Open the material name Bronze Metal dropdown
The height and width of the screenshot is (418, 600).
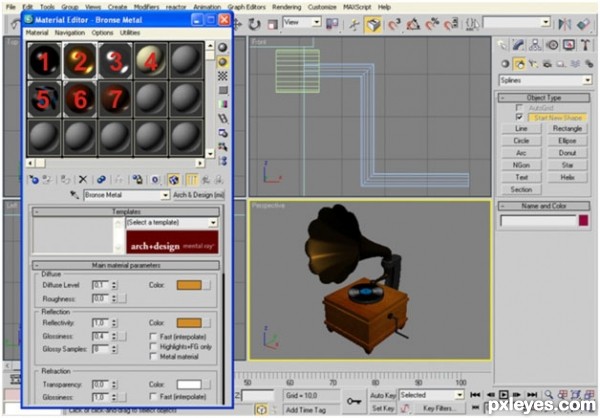tap(165, 195)
